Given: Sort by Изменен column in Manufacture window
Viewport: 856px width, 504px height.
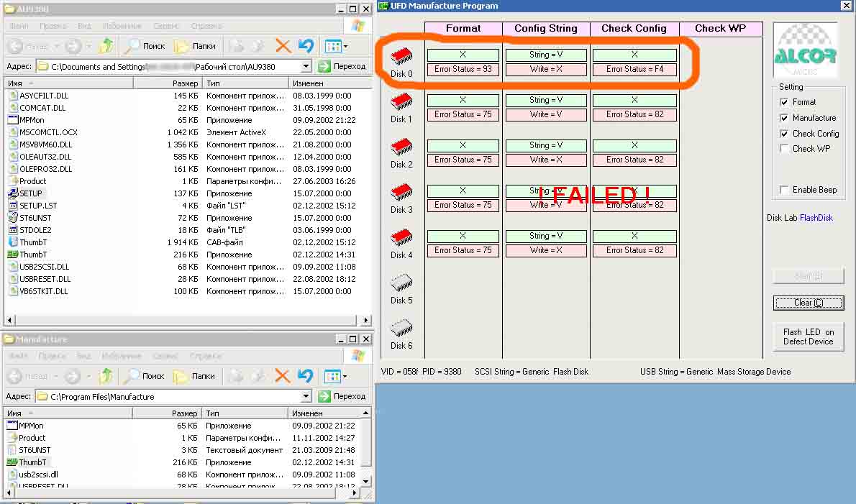Looking at the screenshot, I should point(325,413).
